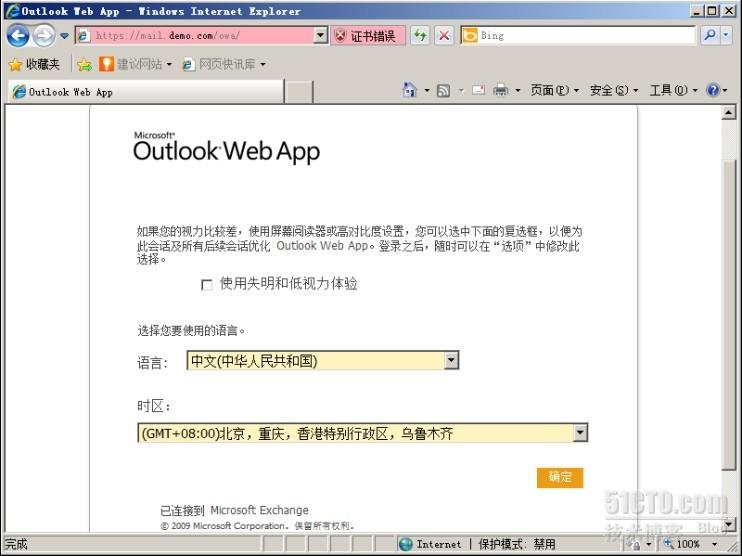The image size is (742, 556).
Task: Toggle the 使用失明和低视力体验 checkbox
Action: point(207,285)
